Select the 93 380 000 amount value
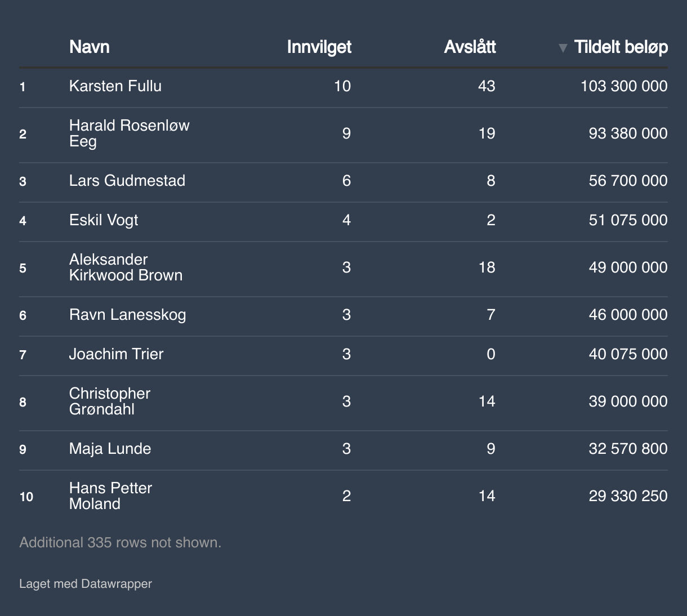687x616 pixels. [x=628, y=133]
